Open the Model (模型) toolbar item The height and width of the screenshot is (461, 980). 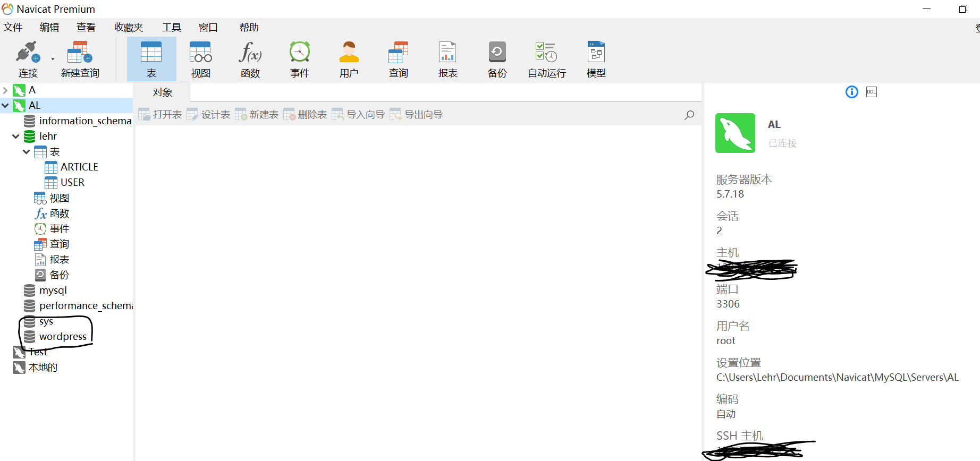point(596,59)
